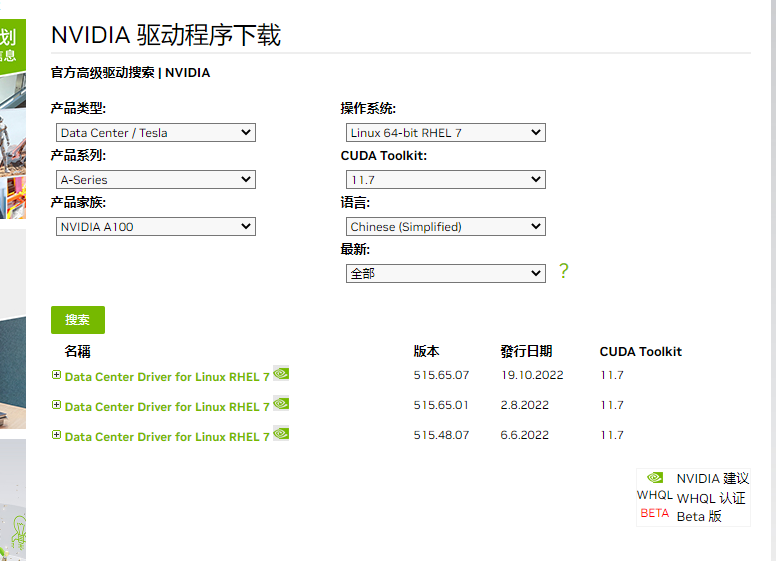Screen dimensions: 776x561
Task: Expand the driver row for version 515.65.07
Action: (x=56, y=375)
